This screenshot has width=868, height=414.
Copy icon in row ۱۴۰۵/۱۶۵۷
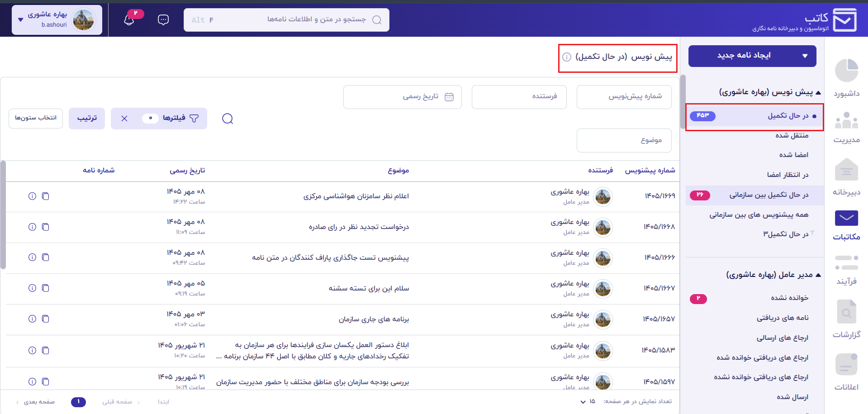(45, 319)
